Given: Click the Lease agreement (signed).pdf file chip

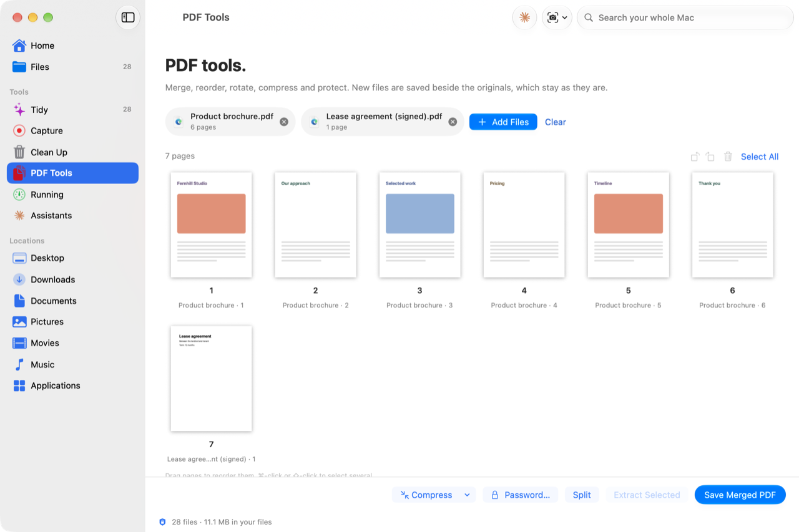Looking at the screenshot, I should point(383,122).
